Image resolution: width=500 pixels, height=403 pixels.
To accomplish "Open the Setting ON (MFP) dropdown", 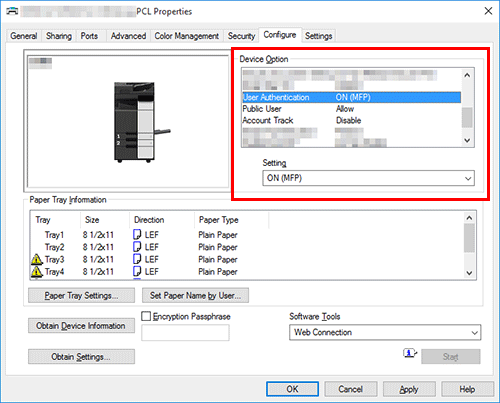I will 368,178.
